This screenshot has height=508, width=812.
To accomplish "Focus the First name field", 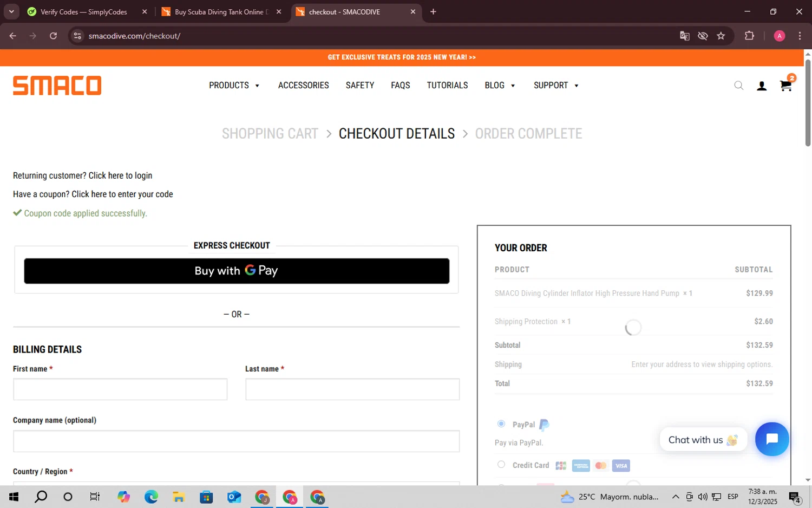I will (120, 389).
